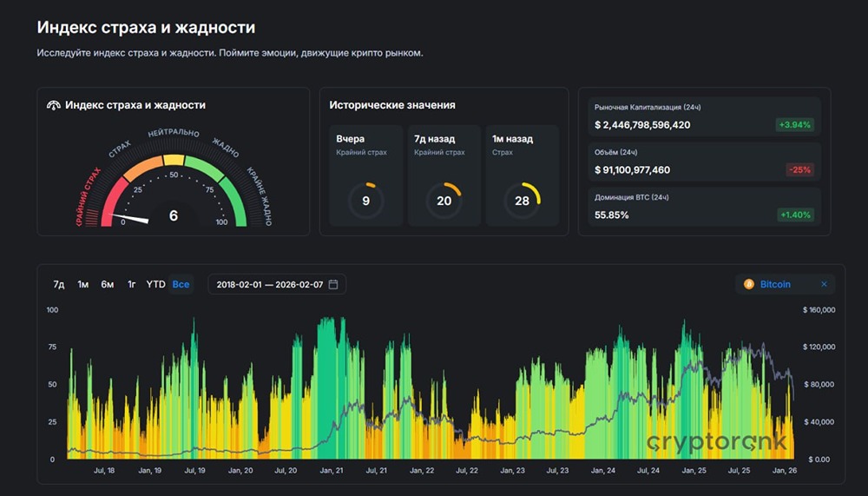This screenshot has width=868, height=496.
Task: Select the 7д time range
Action: pos(59,284)
